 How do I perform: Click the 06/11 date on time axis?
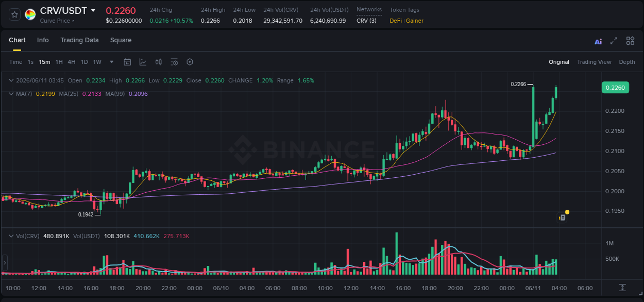[533, 288]
